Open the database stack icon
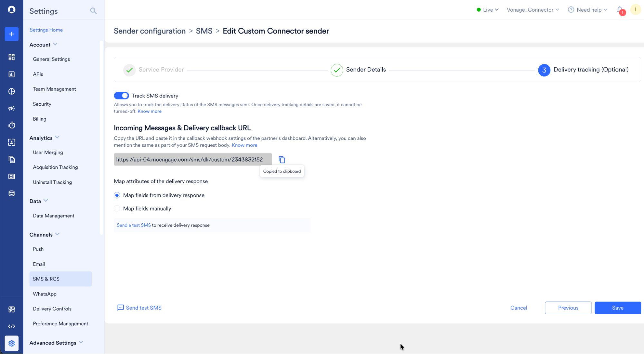 [x=12, y=193]
